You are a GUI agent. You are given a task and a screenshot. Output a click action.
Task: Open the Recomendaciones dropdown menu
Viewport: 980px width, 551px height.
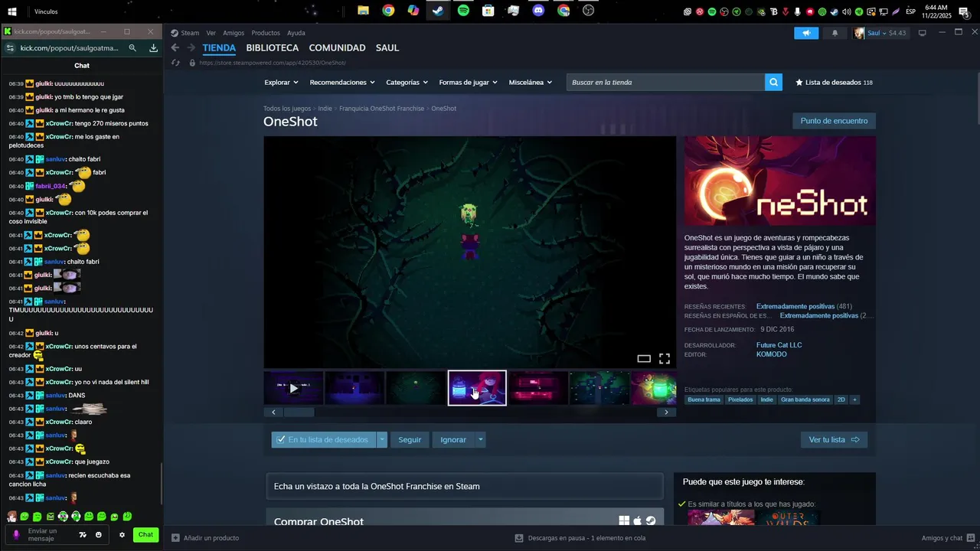(342, 82)
